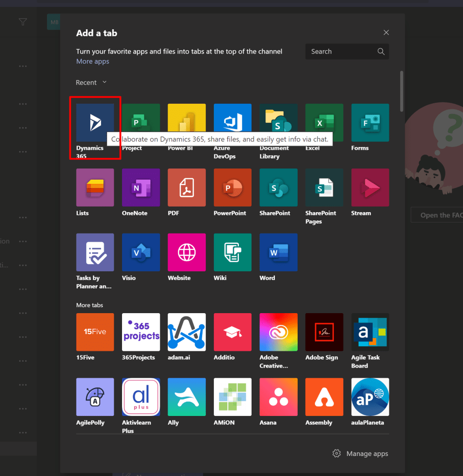Open the Dynamics 365 app tile

click(95, 123)
